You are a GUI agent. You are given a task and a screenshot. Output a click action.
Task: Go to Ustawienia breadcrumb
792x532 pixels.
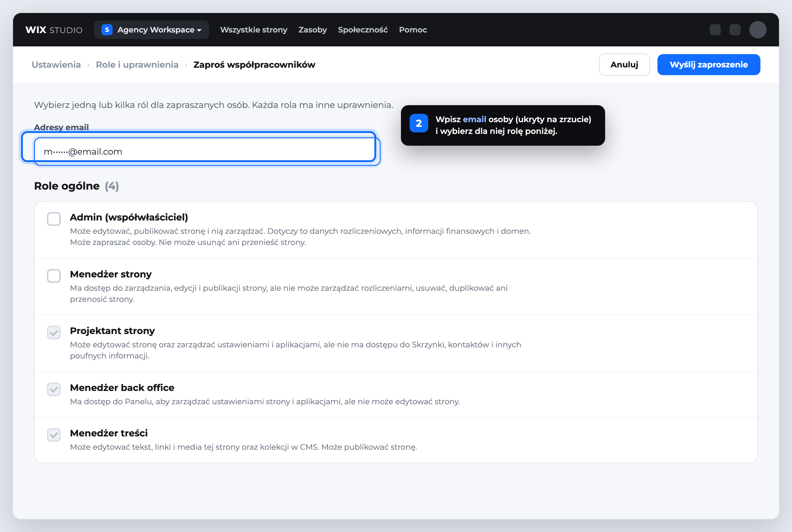pos(56,65)
